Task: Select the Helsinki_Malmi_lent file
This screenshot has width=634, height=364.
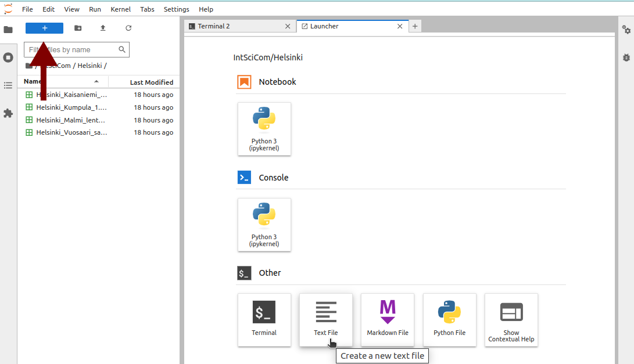Action: (x=99, y=120)
